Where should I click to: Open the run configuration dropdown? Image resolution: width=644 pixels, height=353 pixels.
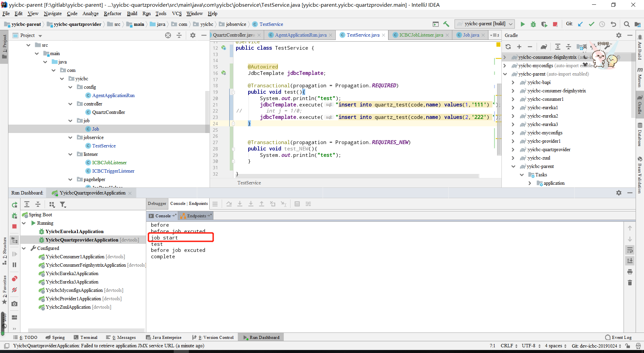coord(485,24)
